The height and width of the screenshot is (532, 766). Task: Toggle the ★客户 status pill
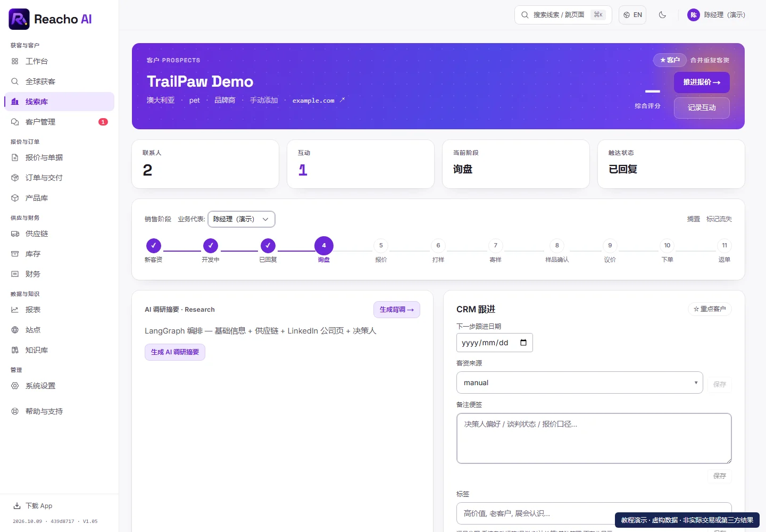tap(670, 60)
